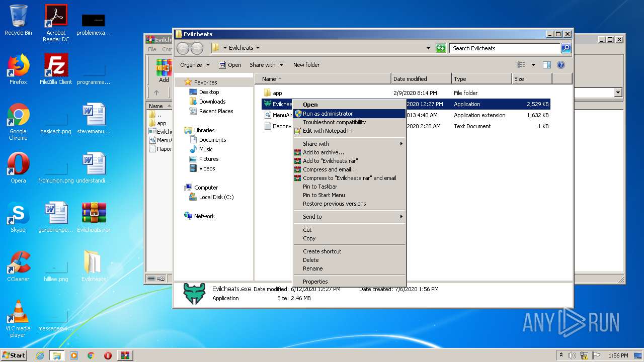Choose Add to "Evilcheats.rar"
Viewport: 644px width, 362px height.
[x=350, y=161]
